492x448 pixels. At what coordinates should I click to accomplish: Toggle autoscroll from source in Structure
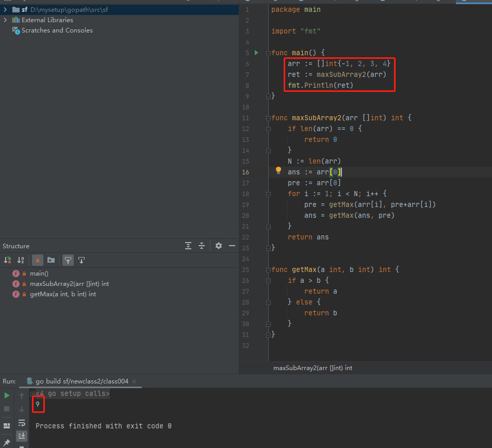(81, 260)
